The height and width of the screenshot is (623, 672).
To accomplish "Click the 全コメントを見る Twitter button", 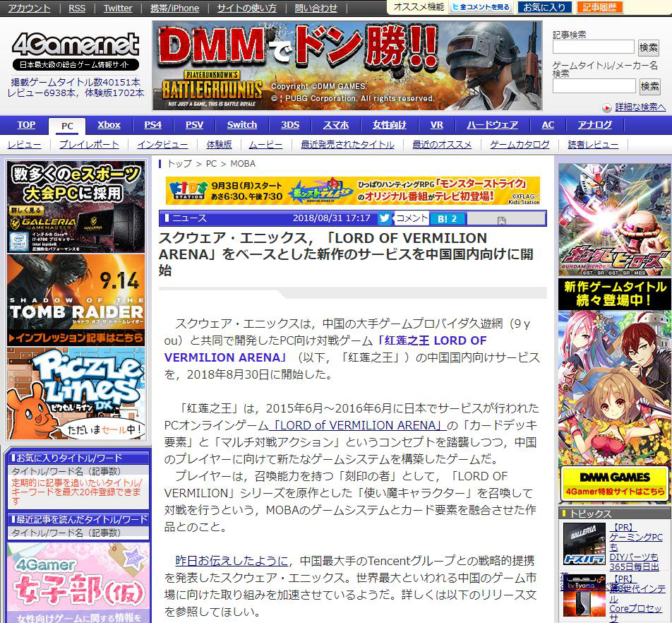I will point(481,7).
